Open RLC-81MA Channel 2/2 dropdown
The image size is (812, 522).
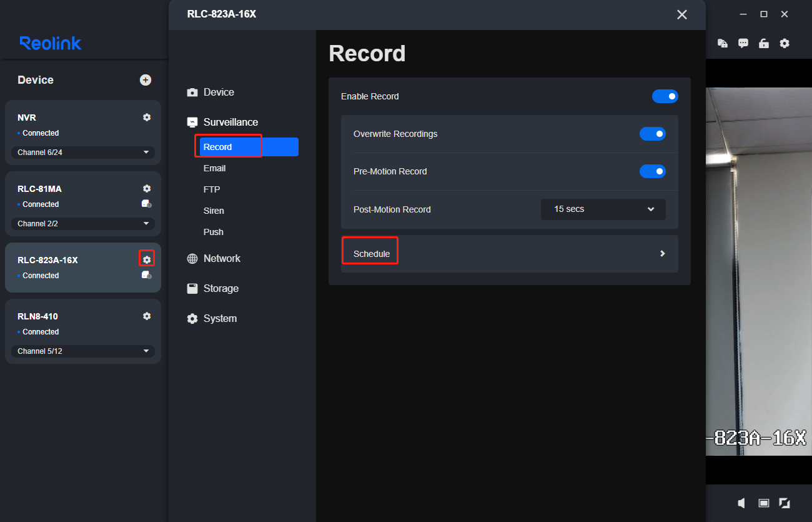tap(83, 224)
